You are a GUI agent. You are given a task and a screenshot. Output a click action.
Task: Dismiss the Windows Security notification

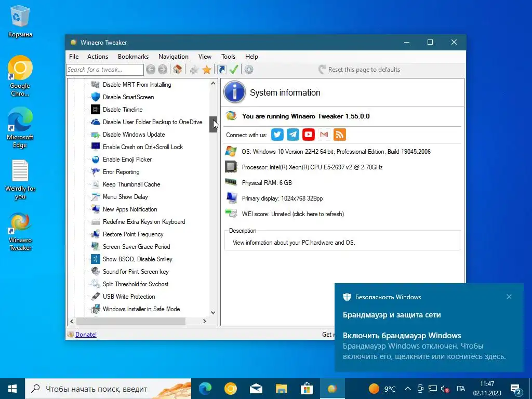[509, 297]
